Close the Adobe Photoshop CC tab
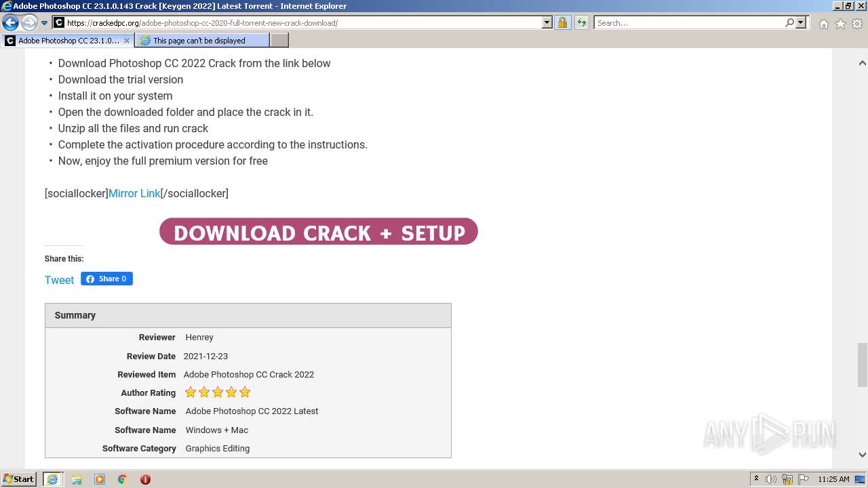The width and height of the screenshot is (868, 488). click(x=126, y=41)
